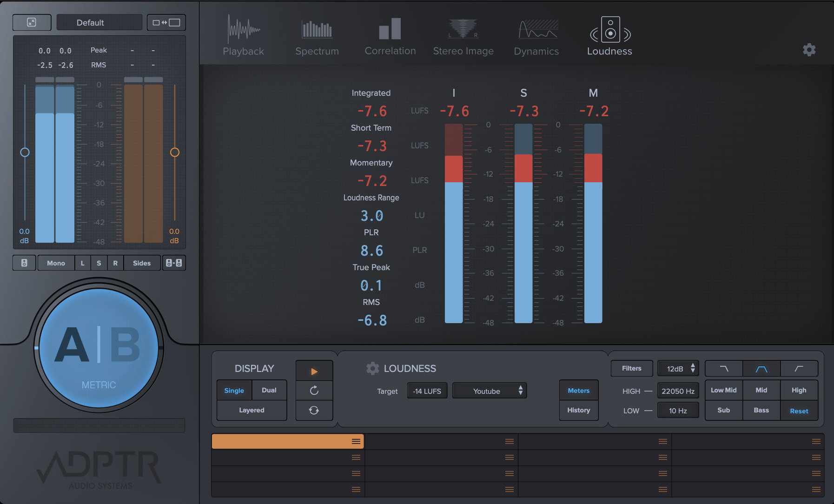Screen dimensions: 834x504
Task: Solo the L channel
Action: pyautogui.click(x=82, y=263)
